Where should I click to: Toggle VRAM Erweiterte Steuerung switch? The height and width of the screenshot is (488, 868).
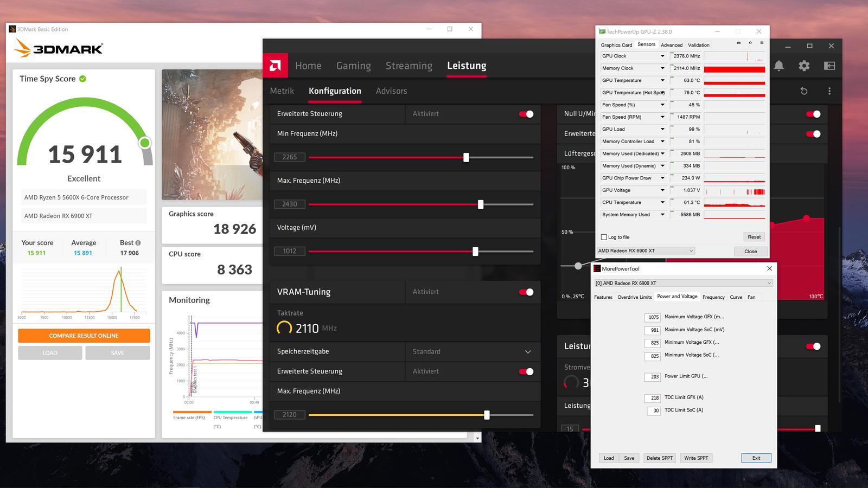pos(526,371)
